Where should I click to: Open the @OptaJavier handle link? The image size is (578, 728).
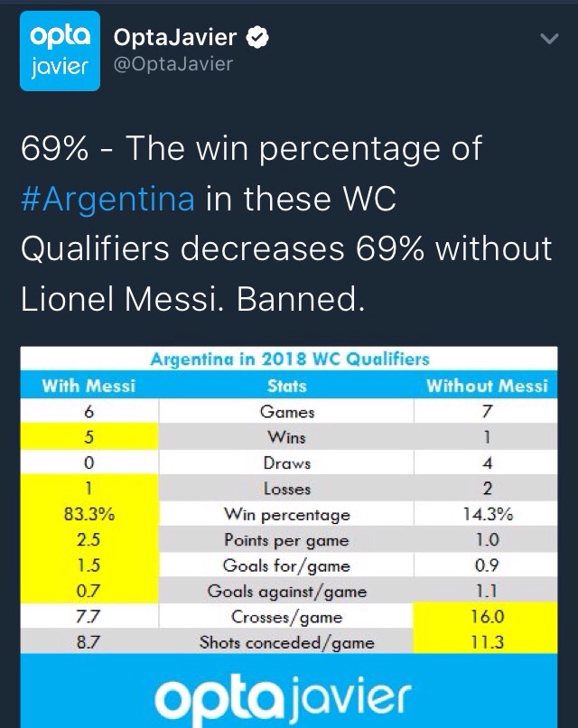(x=172, y=64)
